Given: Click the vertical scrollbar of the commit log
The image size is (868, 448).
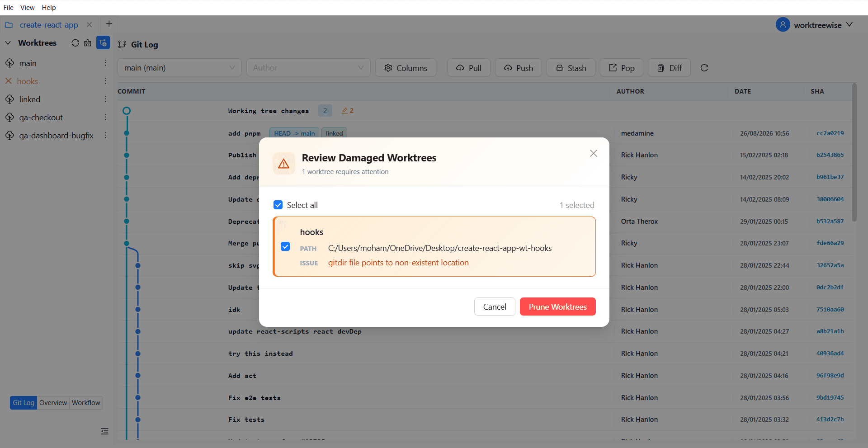Looking at the screenshot, I should [854, 152].
